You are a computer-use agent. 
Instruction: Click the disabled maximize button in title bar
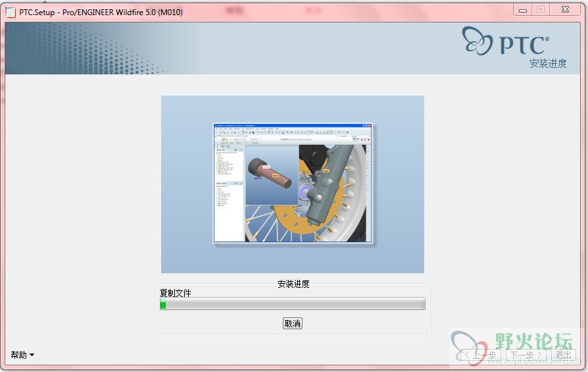coord(541,10)
